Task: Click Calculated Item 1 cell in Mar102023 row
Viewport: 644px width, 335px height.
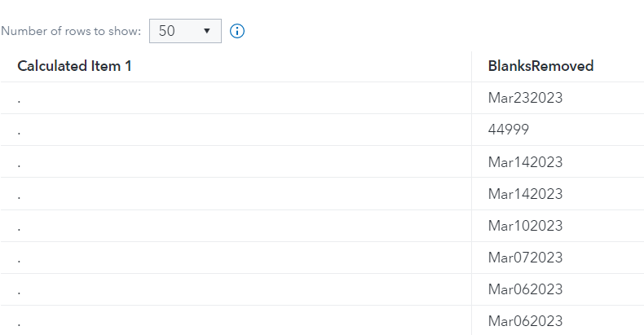Action: [x=236, y=225]
